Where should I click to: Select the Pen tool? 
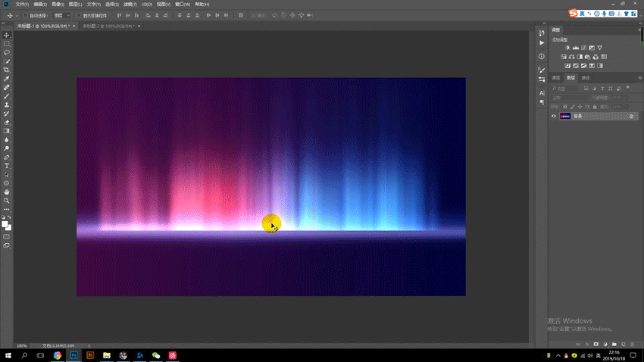pos(7,158)
